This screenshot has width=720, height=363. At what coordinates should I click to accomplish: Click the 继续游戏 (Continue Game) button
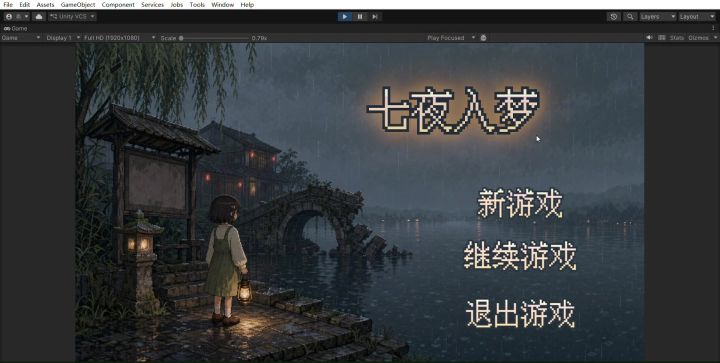[x=520, y=256]
